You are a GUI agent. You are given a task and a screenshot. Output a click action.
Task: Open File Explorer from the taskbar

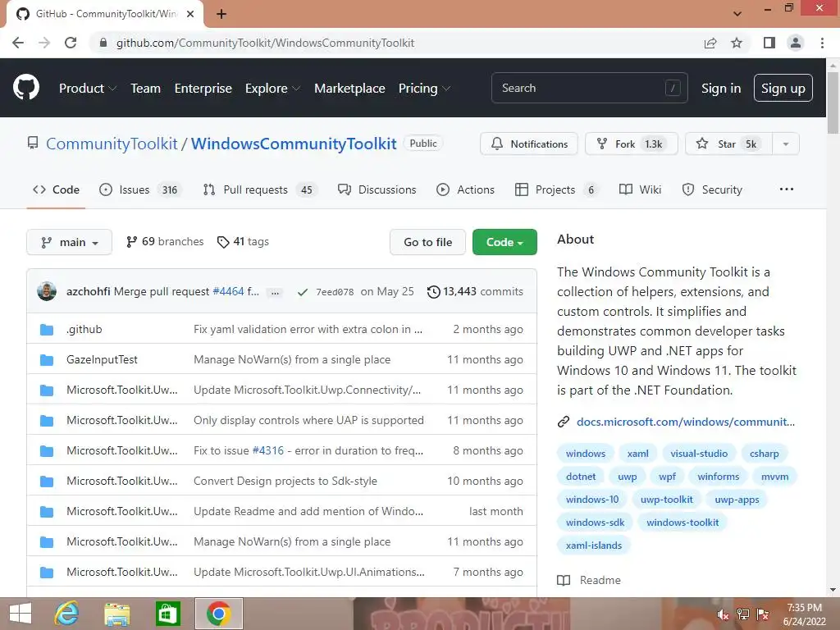pos(116,614)
